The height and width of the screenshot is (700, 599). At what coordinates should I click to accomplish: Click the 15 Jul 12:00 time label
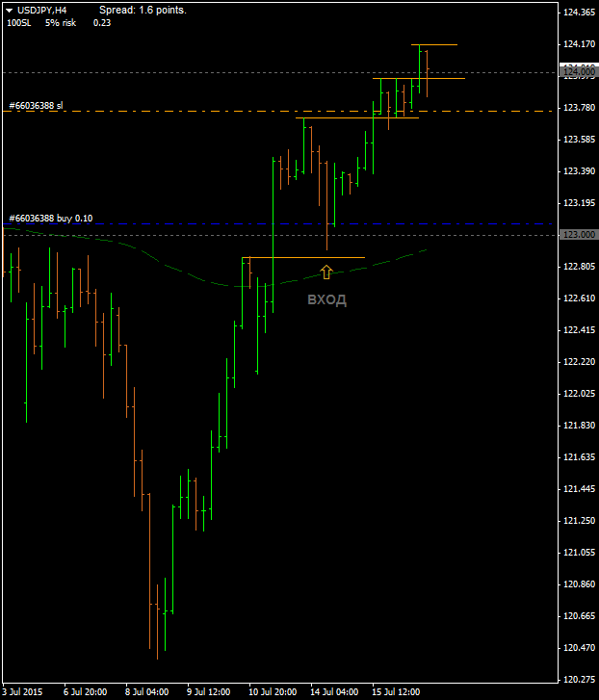coord(396,692)
